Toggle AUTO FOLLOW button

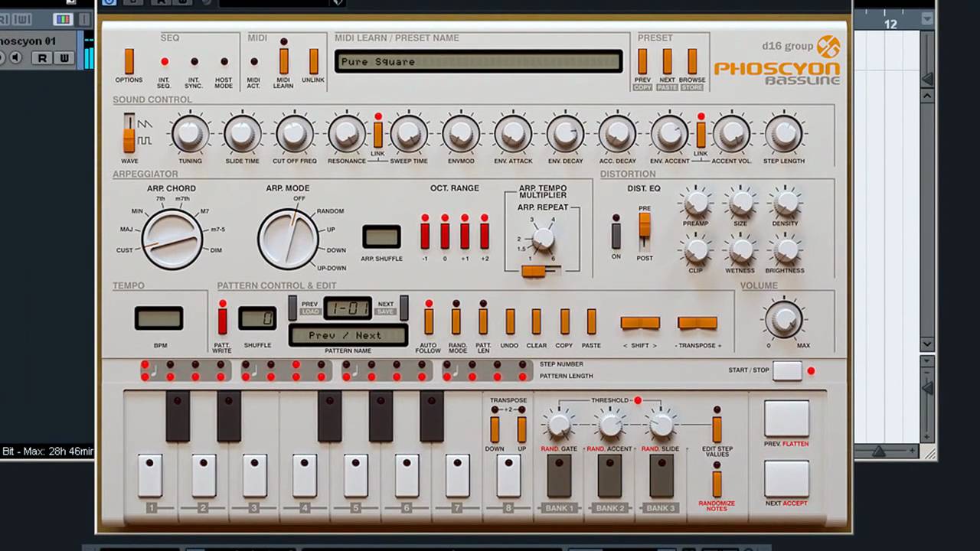click(429, 321)
